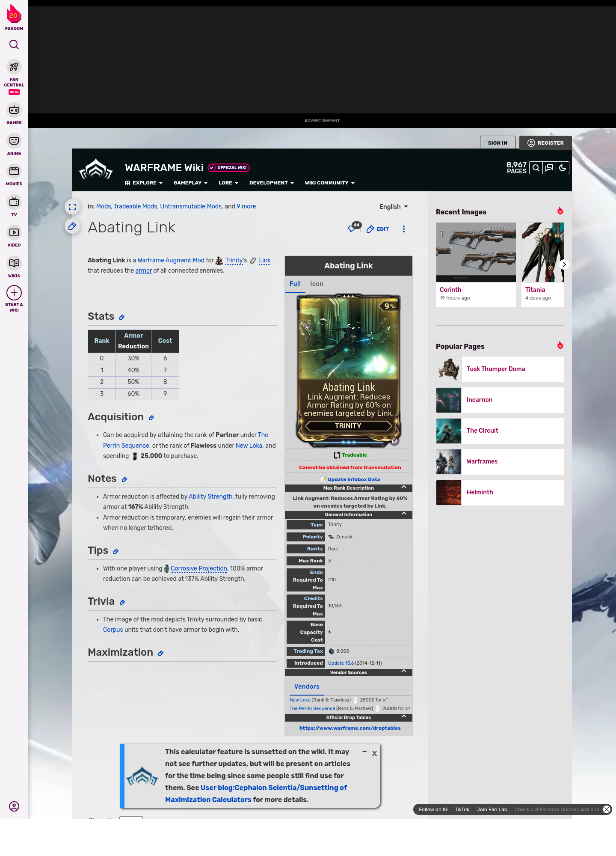Image resolution: width=616 pixels, height=856 pixels.
Task: Open the Development dropdown menu
Action: 272,183
